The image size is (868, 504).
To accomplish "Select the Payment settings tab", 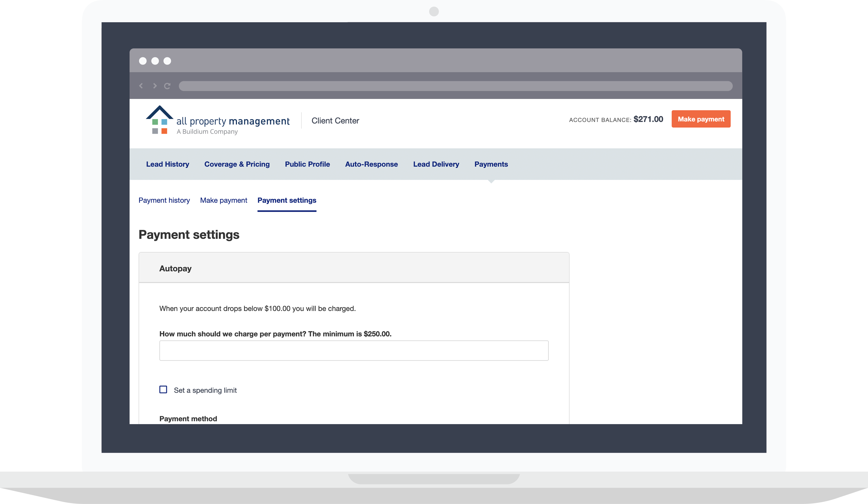I will [287, 200].
